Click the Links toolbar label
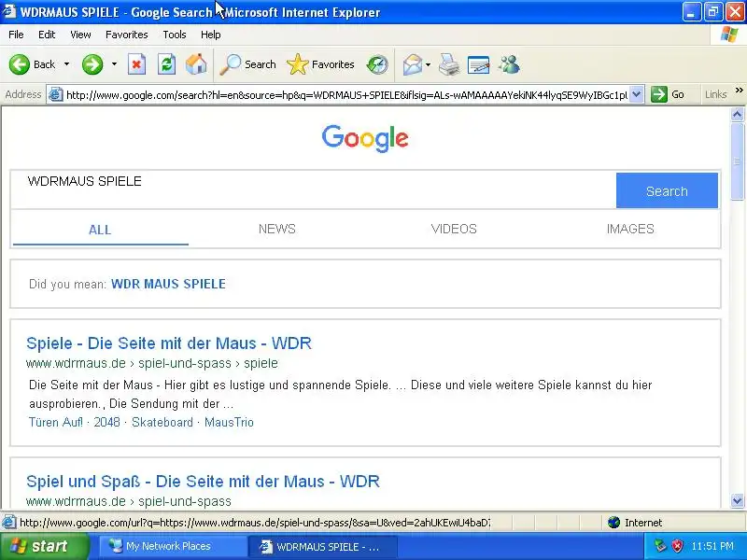747x560 pixels. click(x=715, y=94)
